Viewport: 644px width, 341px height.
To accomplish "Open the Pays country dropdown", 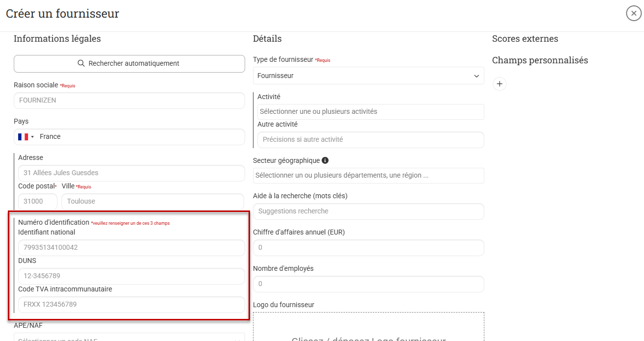I will pos(142,137).
